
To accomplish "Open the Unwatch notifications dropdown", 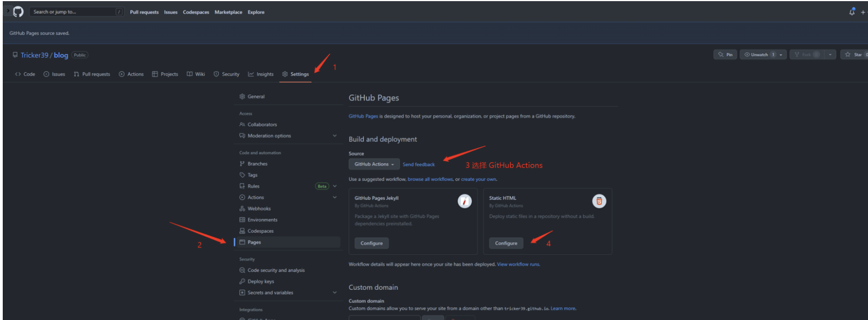I will pyautogui.click(x=763, y=55).
